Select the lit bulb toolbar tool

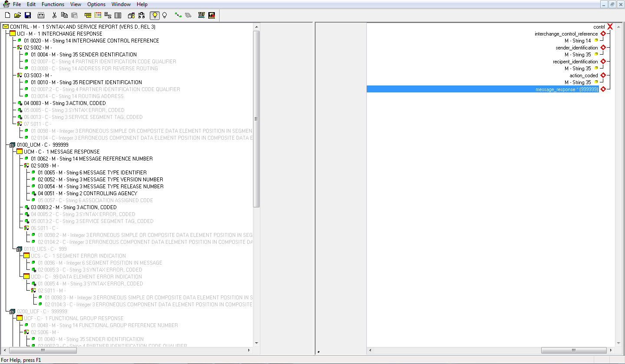(155, 15)
